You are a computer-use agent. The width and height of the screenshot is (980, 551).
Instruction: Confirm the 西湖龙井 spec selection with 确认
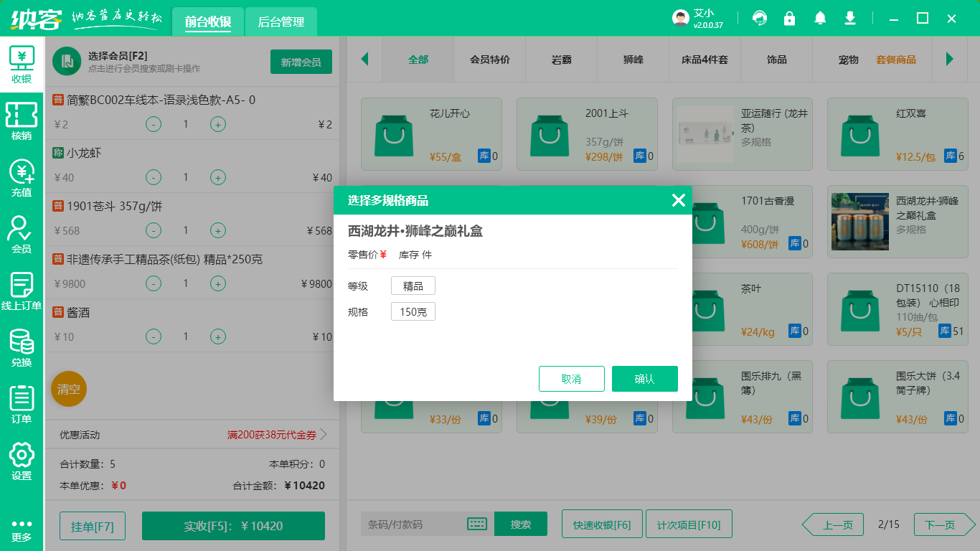(644, 378)
